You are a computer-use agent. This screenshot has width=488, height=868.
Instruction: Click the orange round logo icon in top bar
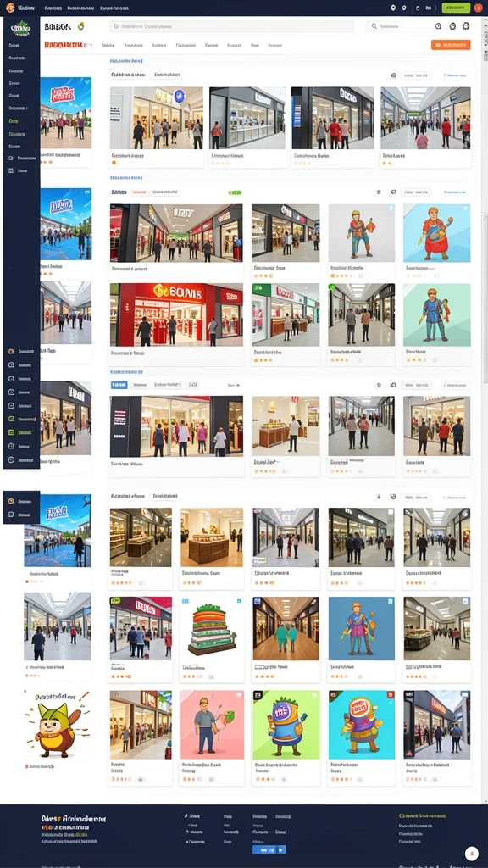tap(10, 7)
